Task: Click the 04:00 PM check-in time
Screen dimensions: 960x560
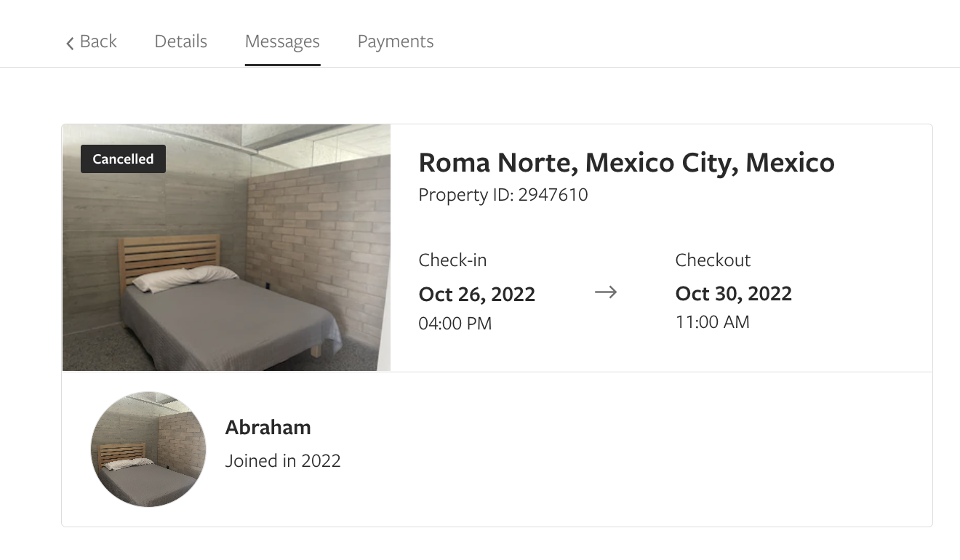Action: (455, 323)
